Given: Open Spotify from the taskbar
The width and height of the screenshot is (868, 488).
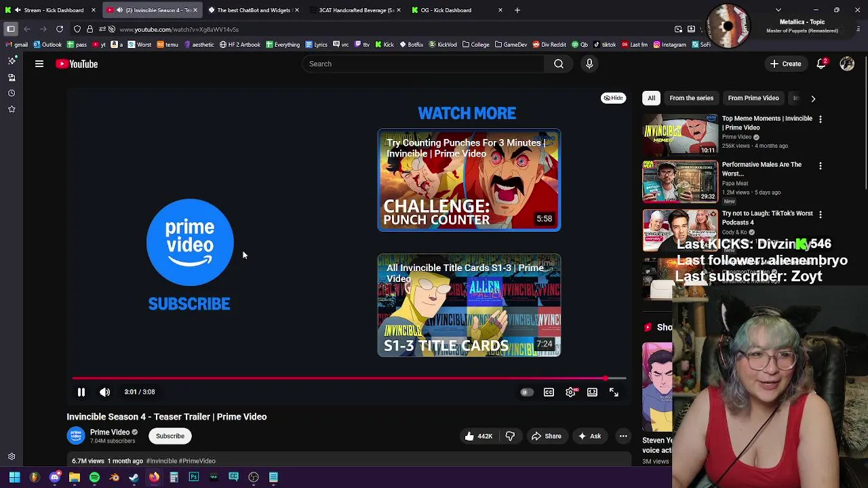Looking at the screenshot, I should pyautogui.click(x=94, y=477).
